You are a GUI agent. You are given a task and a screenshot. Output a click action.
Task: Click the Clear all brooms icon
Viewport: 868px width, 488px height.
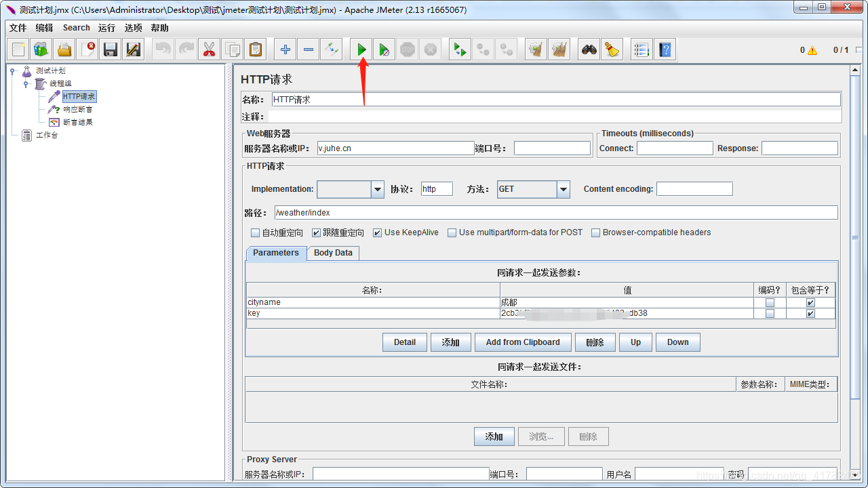[x=559, y=49]
